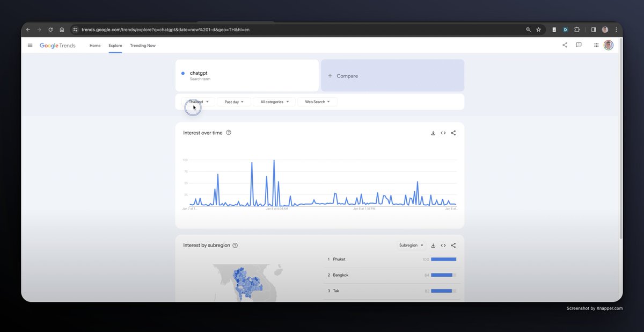
Task: Expand the All categories dropdown
Action: coord(274,102)
